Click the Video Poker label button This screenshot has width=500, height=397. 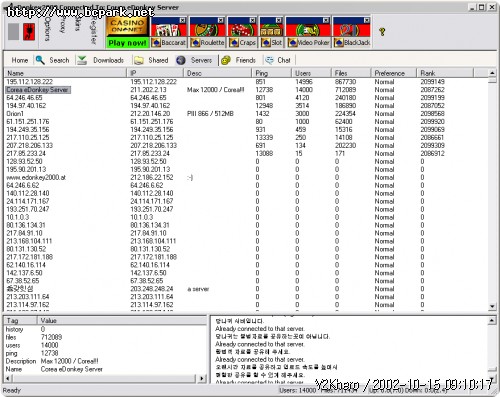pyautogui.click(x=308, y=43)
